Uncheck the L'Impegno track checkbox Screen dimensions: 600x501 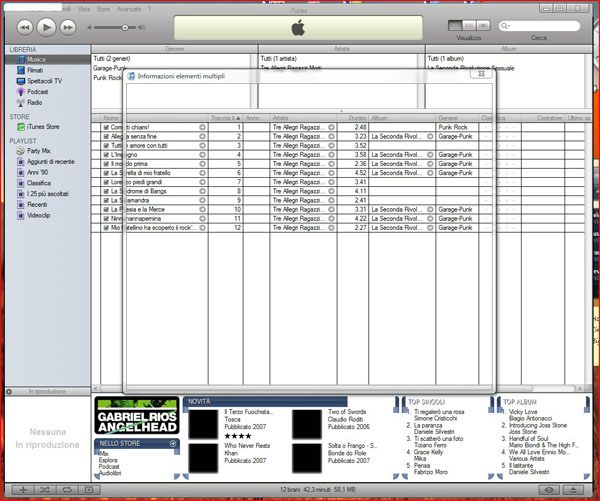106,155
